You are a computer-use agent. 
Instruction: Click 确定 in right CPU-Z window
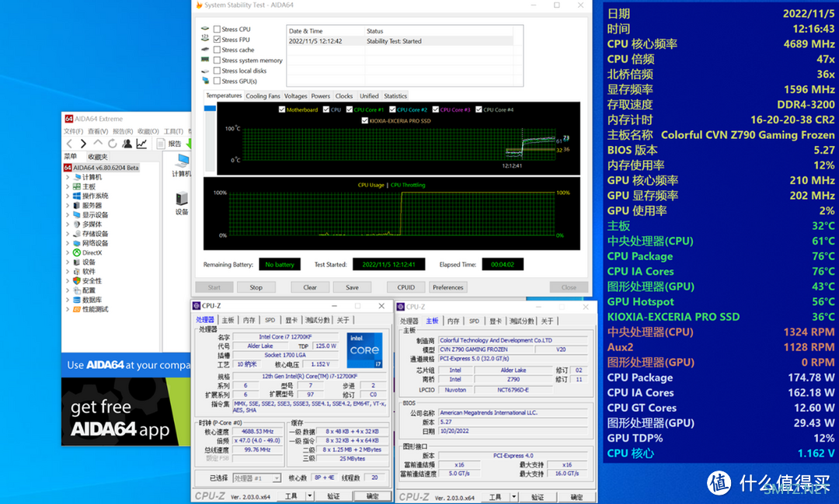tap(576, 497)
